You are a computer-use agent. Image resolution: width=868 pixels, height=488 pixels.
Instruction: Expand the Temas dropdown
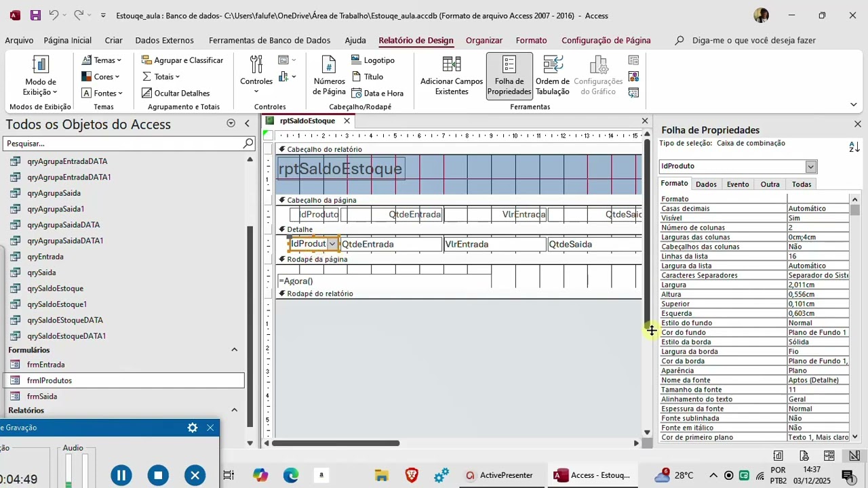[x=102, y=60]
